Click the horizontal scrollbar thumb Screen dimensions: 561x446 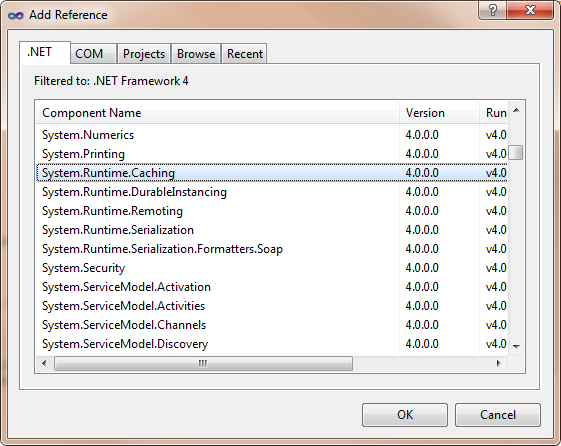pyautogui.click(x=203, y=364)
